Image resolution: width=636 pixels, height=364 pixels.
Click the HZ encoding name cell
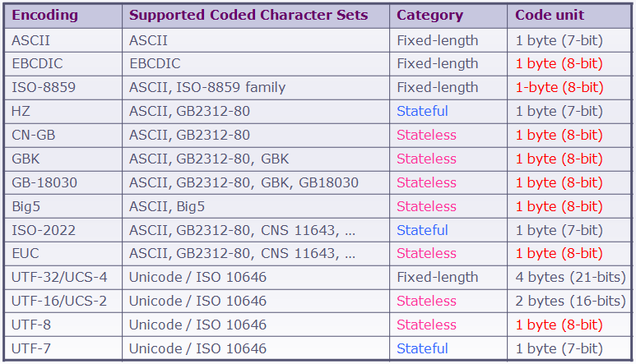[21, 111]
